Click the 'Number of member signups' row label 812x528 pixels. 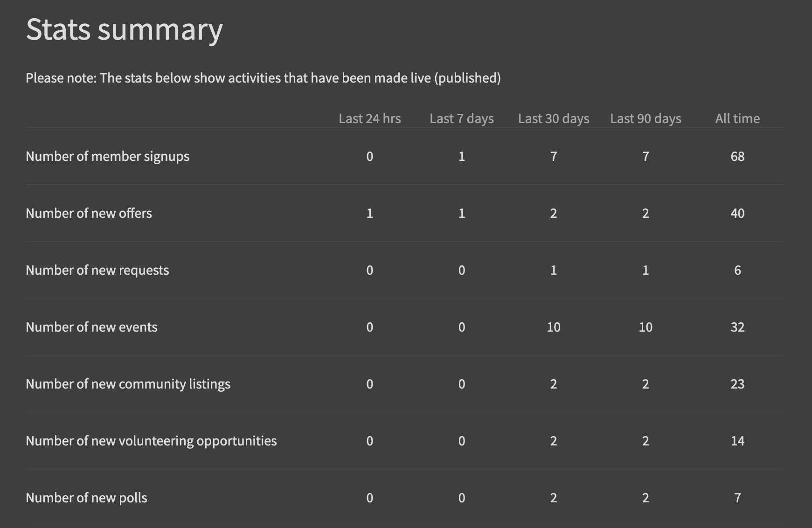tap(107, 156)
